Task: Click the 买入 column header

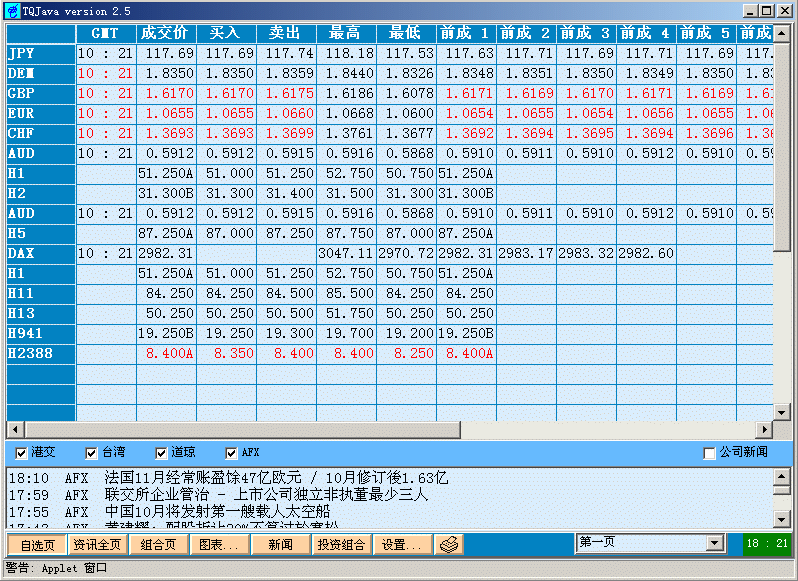Action: click(226, 34)
